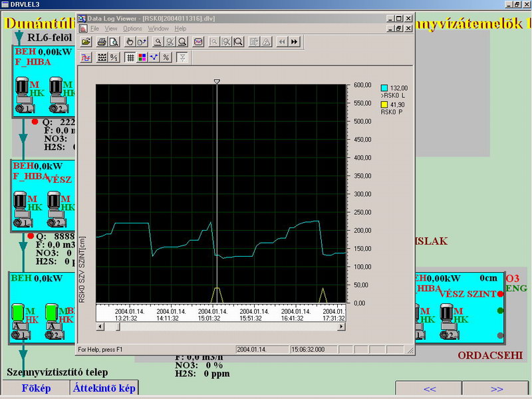Open the Window menu
The height and width of the screenshot is (399, 532).
click(x=158, y=29)
